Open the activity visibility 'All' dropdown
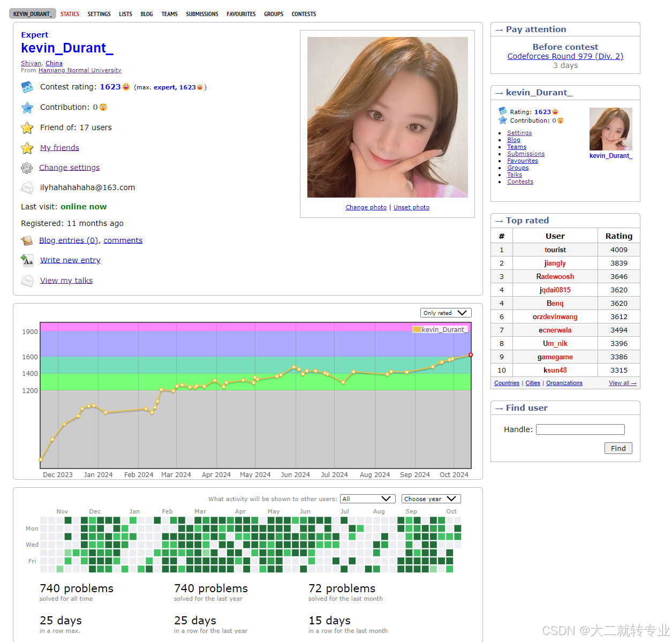This screenshot has width=672, height=642. [x=367, y=499]
